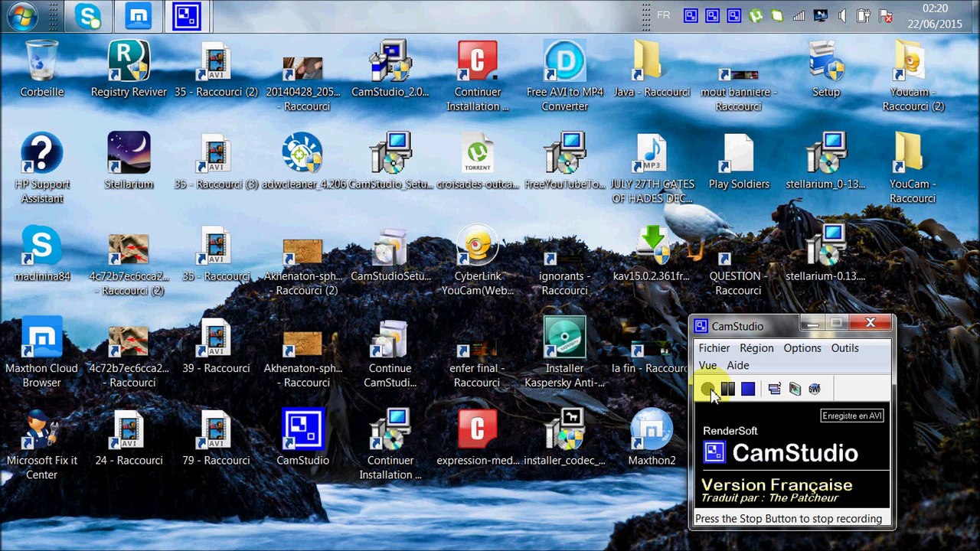The width and height of the screenshot is (980, 551).
Task: Click the FR language indicator
Action: pos(663,15)
